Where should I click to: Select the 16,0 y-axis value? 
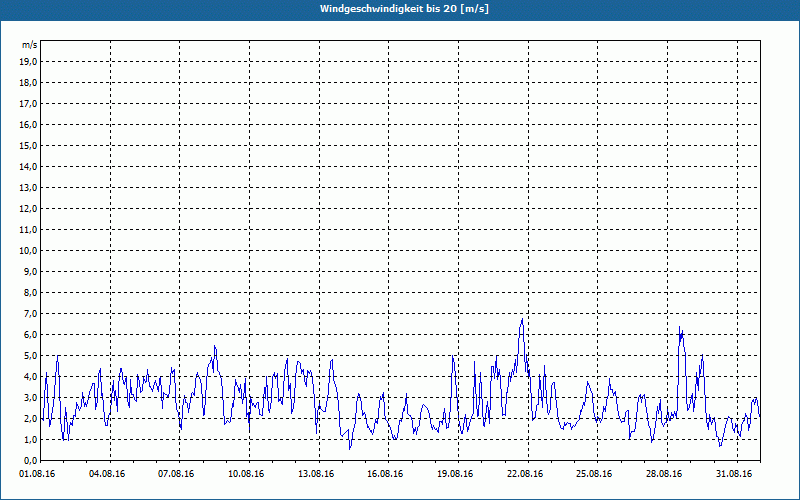pos(28,124)
